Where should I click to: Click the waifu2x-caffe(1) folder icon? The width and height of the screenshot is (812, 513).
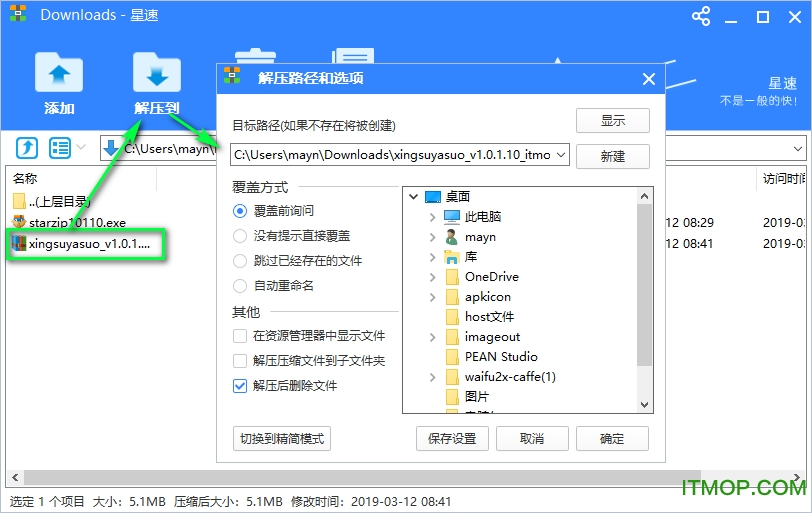pos(452,377)
